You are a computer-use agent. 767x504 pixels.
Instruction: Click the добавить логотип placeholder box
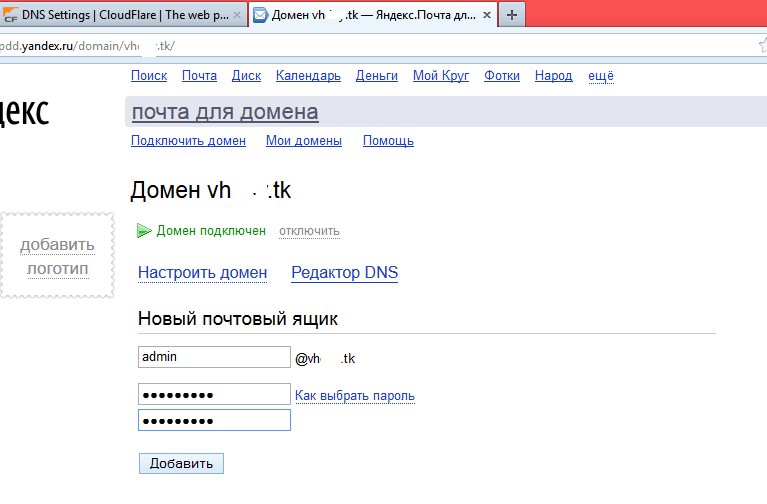pyautogui.click(x=57, y=256)
